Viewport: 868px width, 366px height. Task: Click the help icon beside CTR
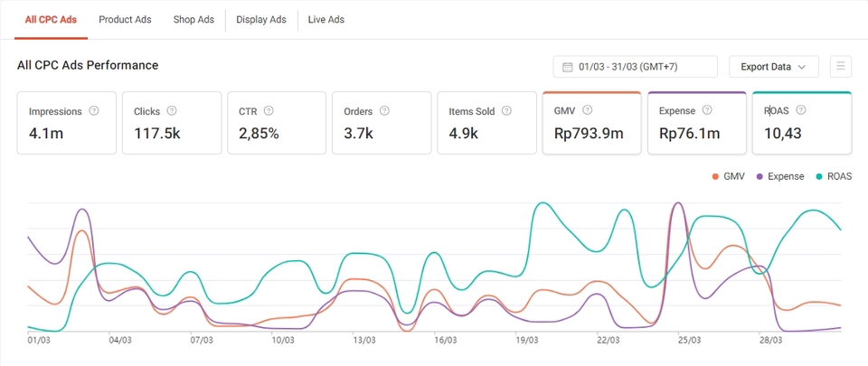pyautogui.click(x=269, y=111)
